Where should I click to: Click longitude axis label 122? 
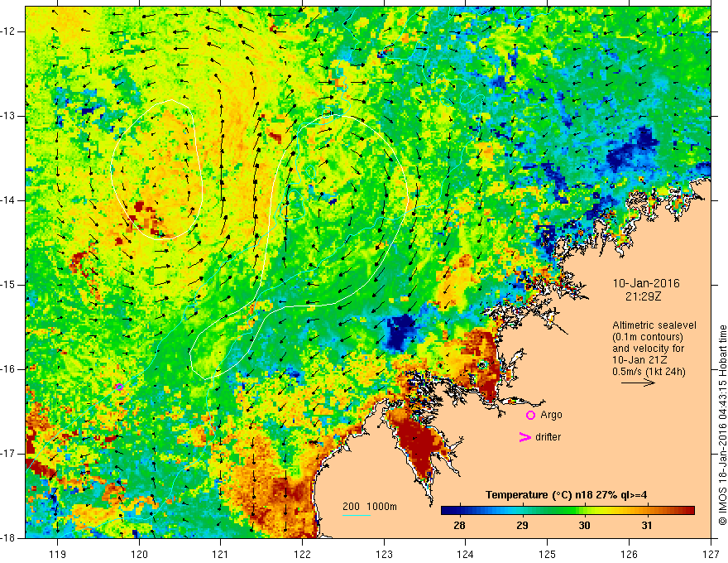[x=302, y=554]
